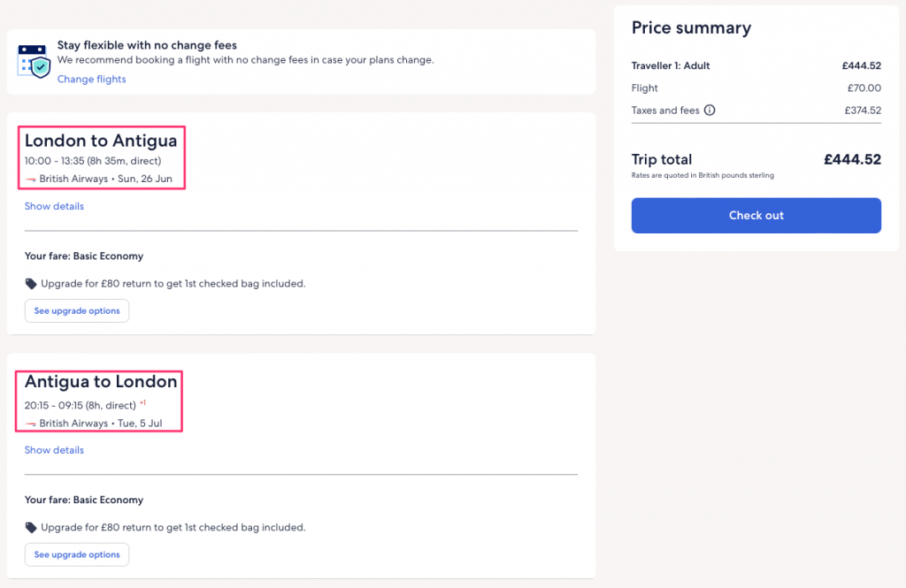Click the Trip total amount £444.52

coord(852,160)
